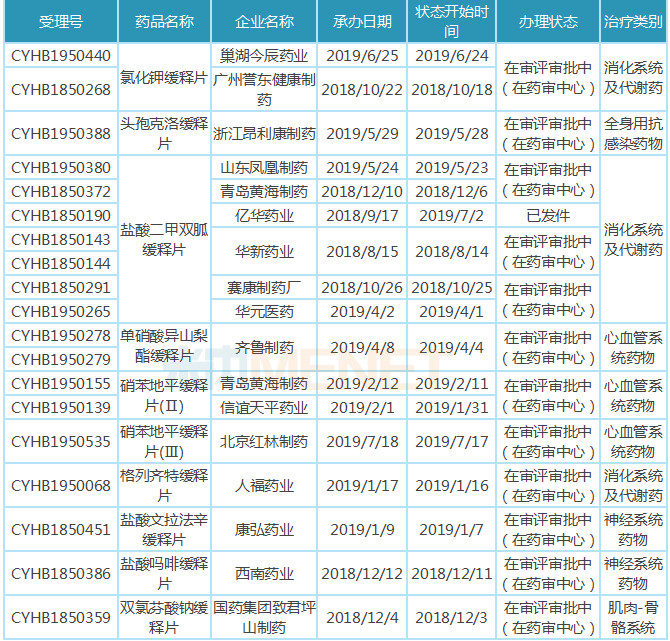
Task: Click drug name 硝苯地平缓释片(Ⅱ)
Action: coord(164,395)
